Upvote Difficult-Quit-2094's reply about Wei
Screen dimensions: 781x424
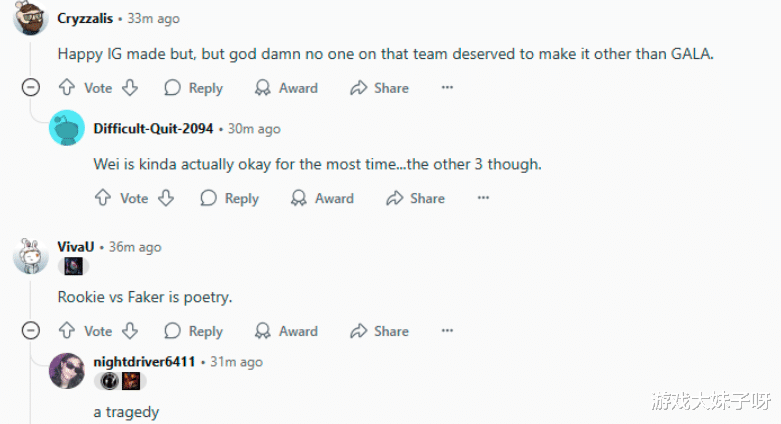coord(103,198)
